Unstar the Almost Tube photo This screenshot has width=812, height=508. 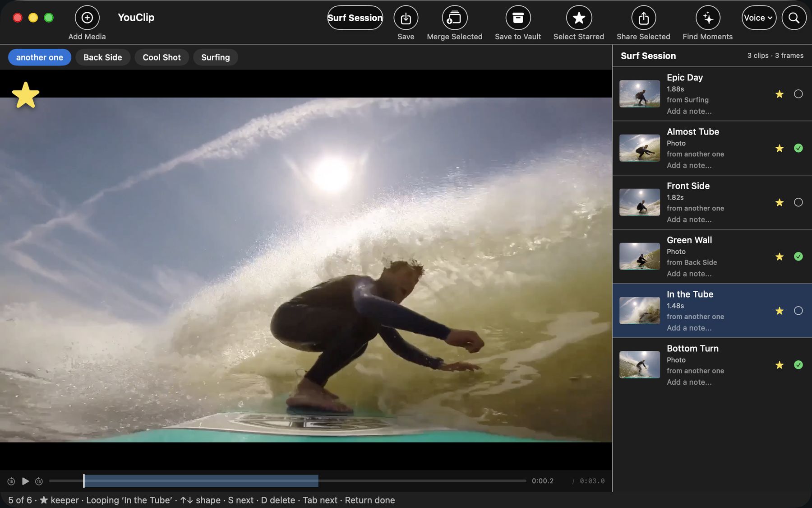(779, 148)
